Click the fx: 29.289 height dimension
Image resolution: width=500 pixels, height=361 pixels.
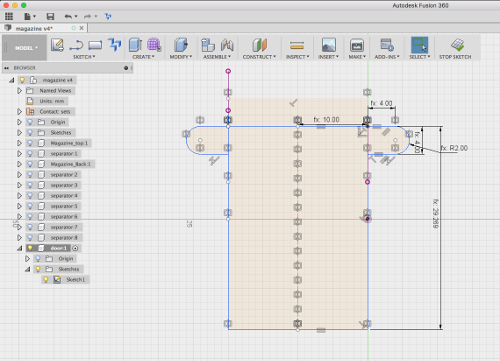tap(435, 213)
